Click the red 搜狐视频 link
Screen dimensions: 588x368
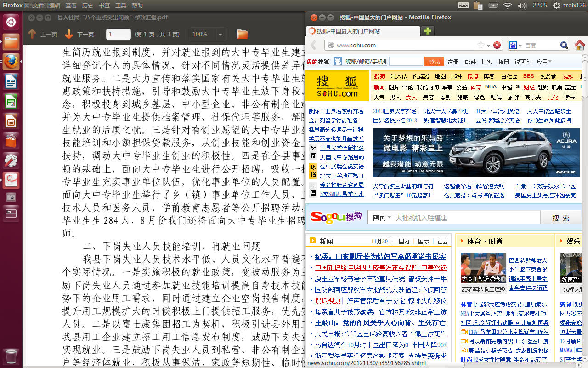(328, 300)
